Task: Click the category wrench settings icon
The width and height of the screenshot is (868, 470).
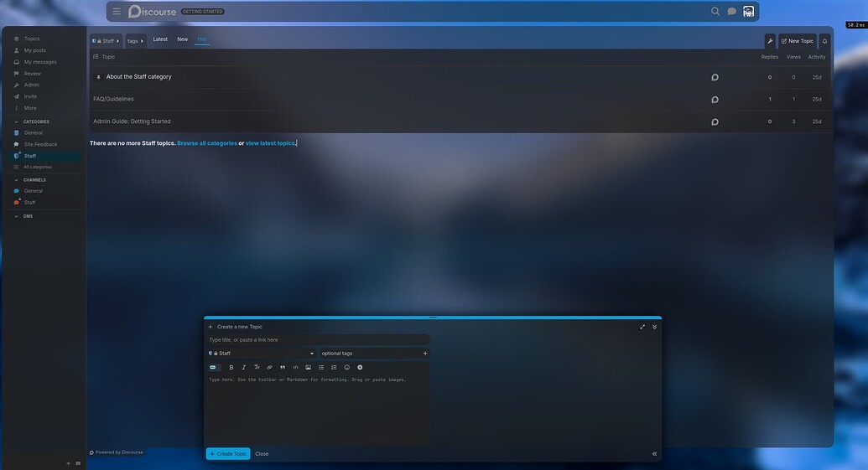Action: [x=770, y=41]
